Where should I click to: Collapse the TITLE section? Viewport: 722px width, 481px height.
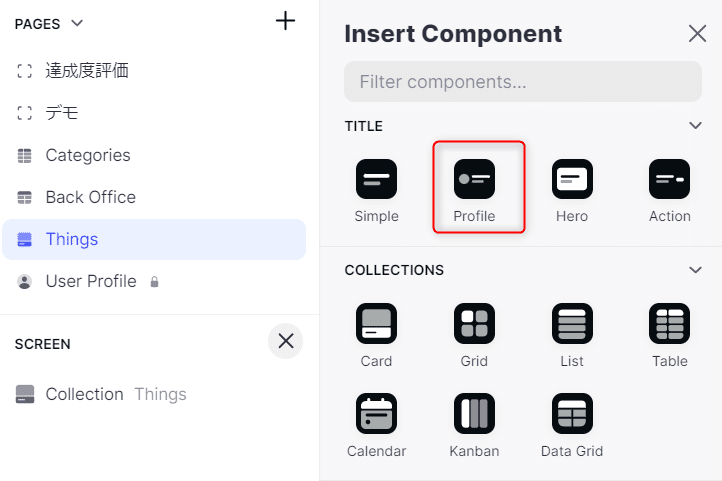[x=696, y=126]
